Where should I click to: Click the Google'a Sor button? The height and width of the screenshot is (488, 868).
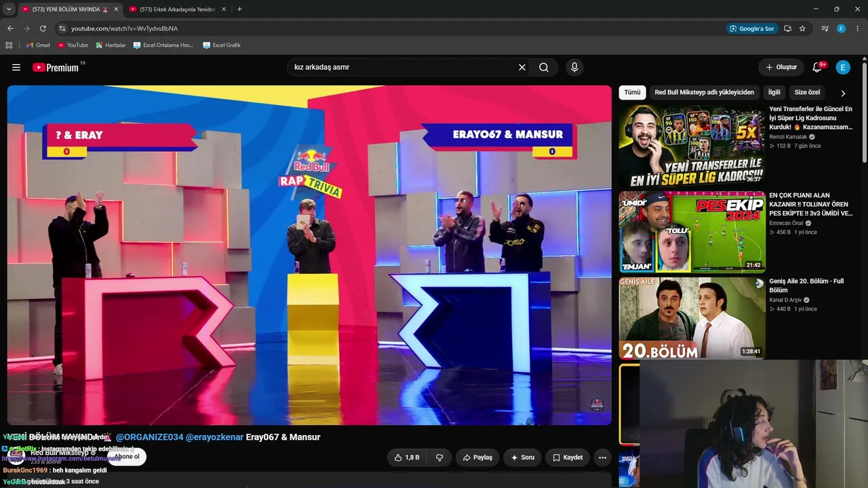[x=751, y=28]
